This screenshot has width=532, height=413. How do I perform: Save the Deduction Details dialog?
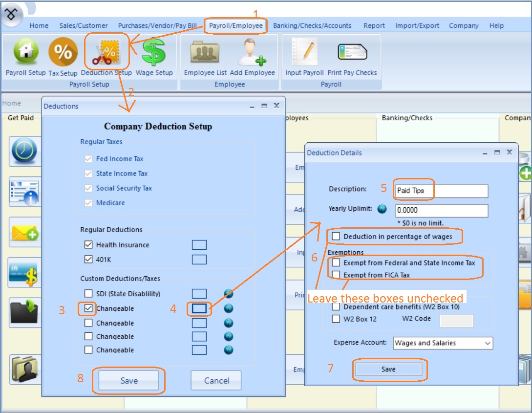click(x=388, y=370)
